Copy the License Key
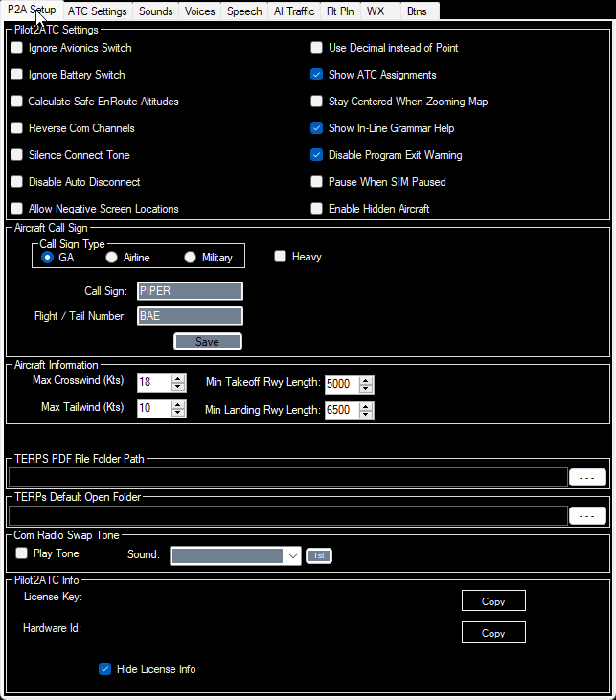The height and width of the screenshot is (700, 616). coord(493,601)
